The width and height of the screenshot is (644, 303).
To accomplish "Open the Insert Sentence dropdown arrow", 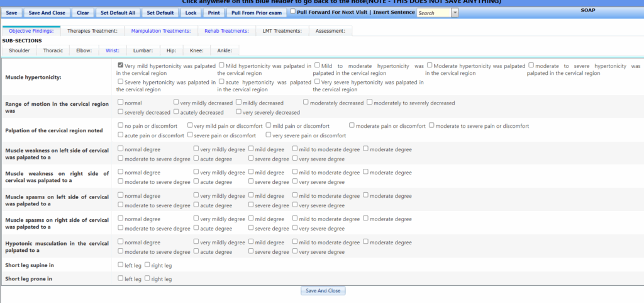I will [455, 13].
